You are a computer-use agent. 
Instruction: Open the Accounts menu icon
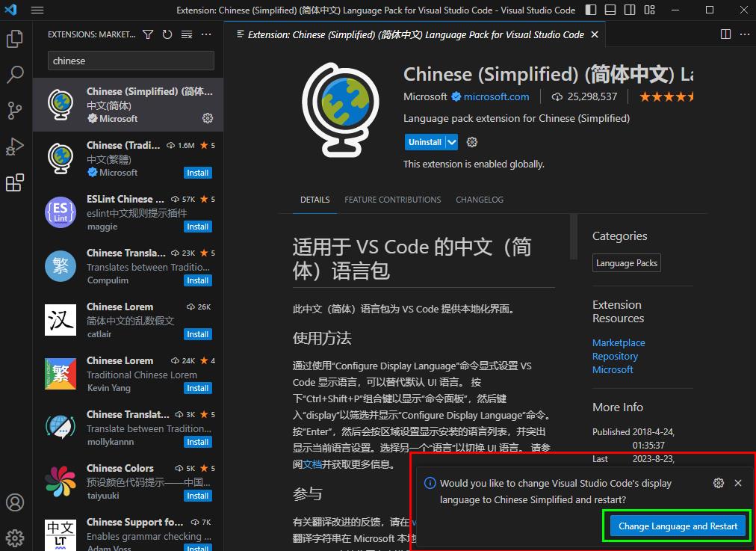[15, 502]
